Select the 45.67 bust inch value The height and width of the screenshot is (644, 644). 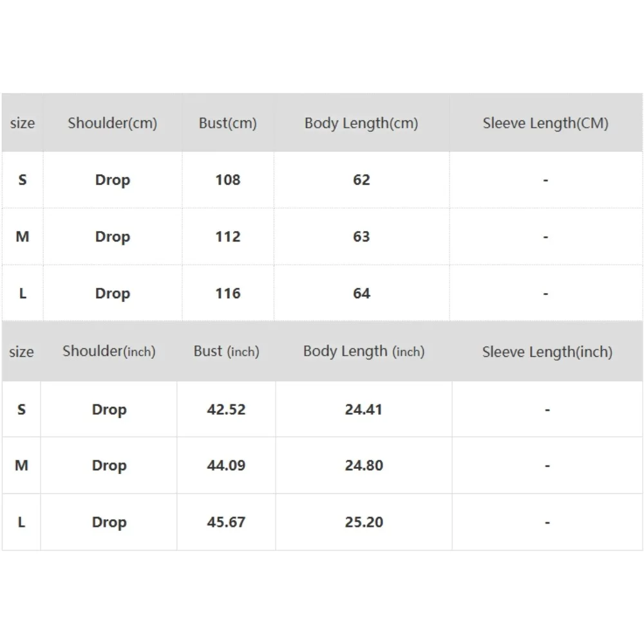pos(226,522)
